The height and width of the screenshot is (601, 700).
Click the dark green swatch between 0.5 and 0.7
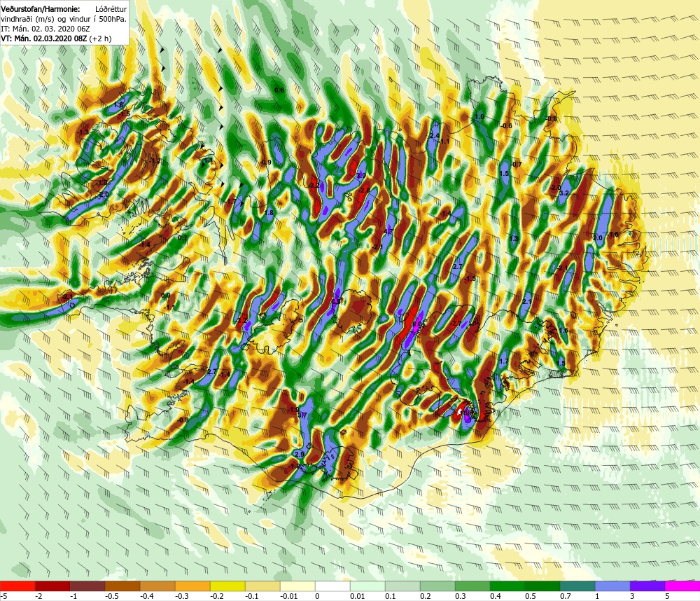tap(542, 586)
